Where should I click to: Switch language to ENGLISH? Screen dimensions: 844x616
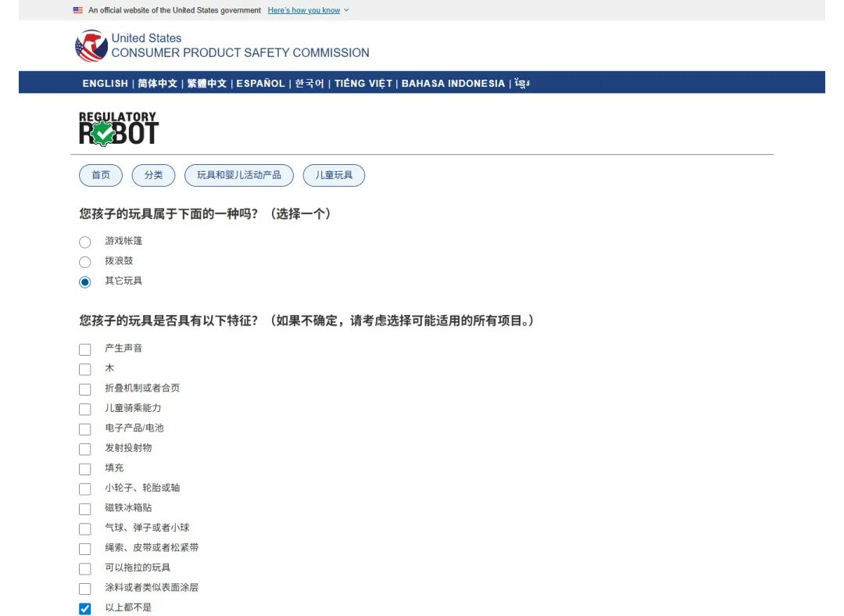(105, 84)
